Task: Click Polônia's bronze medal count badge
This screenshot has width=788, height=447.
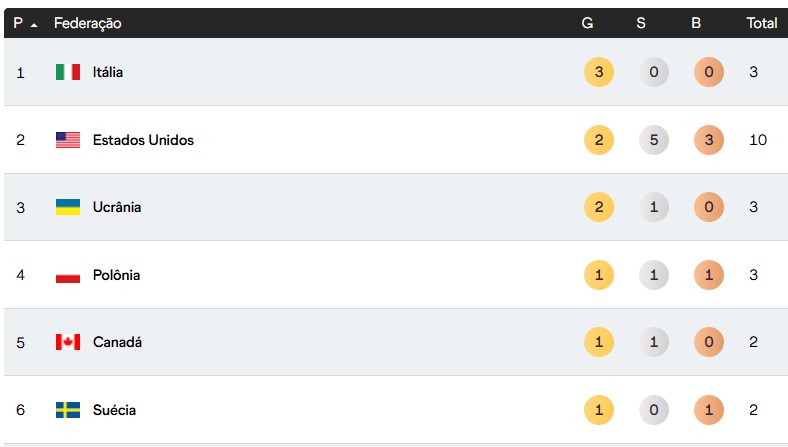Action: coord(708,275)
